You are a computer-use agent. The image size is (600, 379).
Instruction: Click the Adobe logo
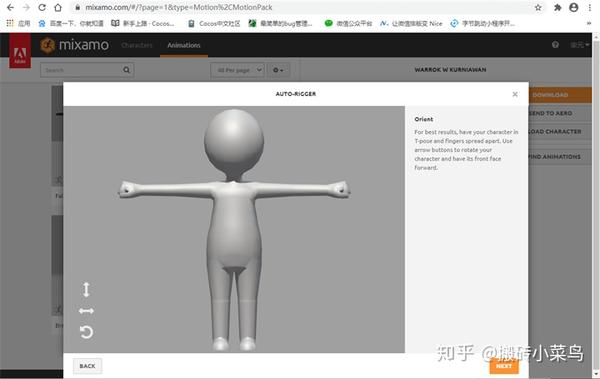pos(20,52)
